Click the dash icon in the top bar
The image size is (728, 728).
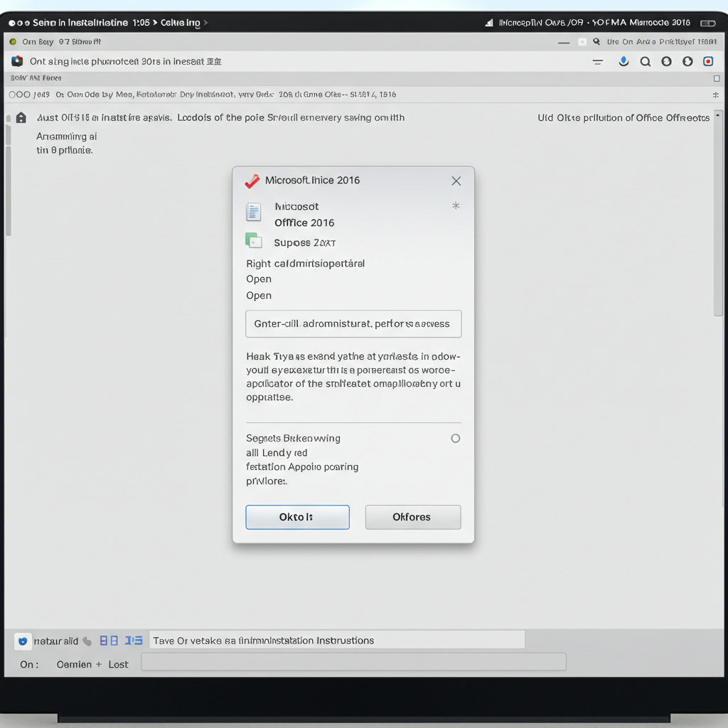564,43
